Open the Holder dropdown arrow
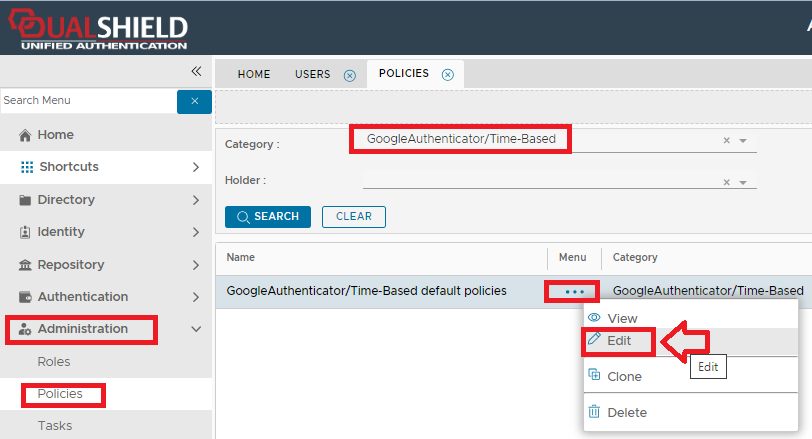812x439 pixels. click(743, 182)
